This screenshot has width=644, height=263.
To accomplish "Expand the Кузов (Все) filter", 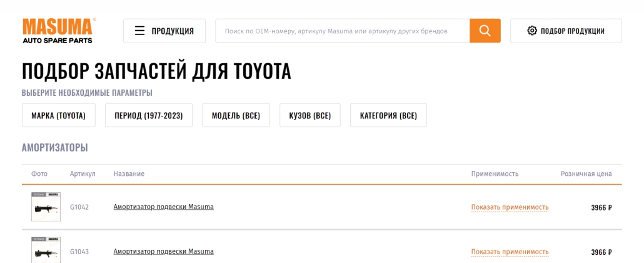I will tap(309, 116).
